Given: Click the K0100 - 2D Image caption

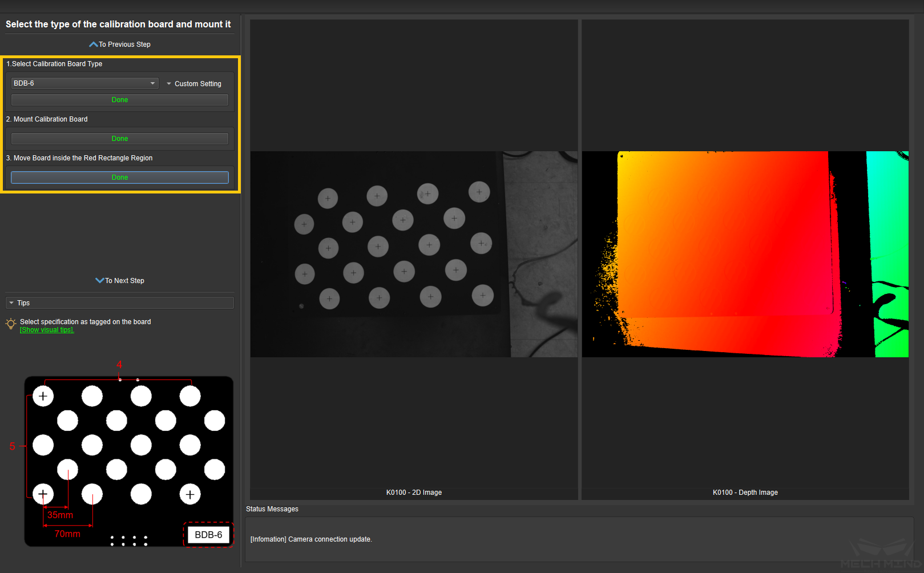Looking at the screenshot, I should [414, 493].
